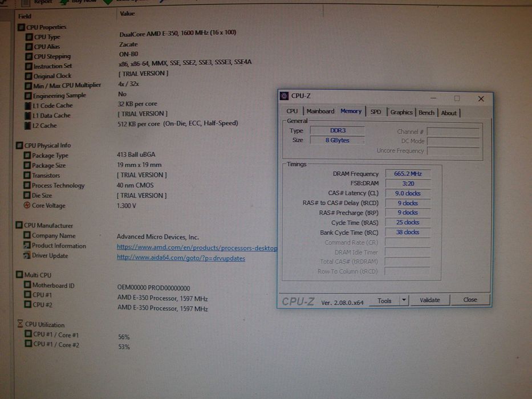Click the icon beside Motherboard ID

27,285
